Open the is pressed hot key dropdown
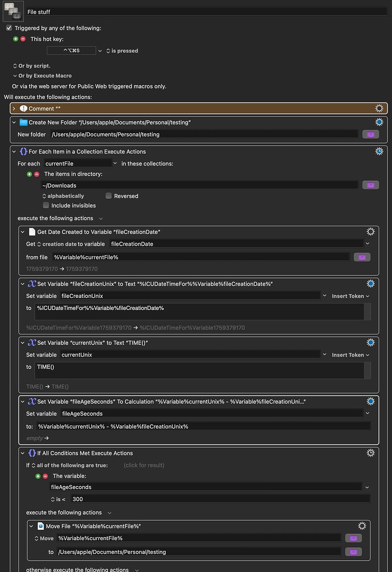Screen dimensions: 392x572 tap(119, 51)
